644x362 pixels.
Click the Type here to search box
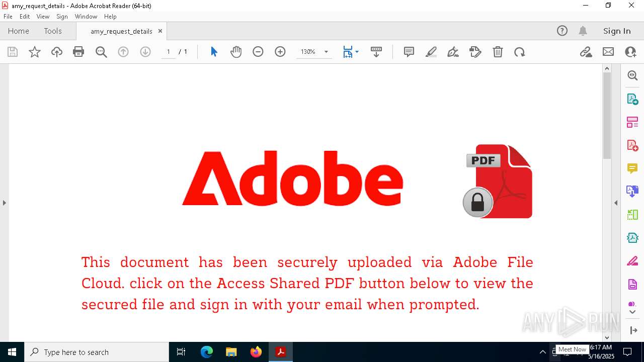click(97, 352)
